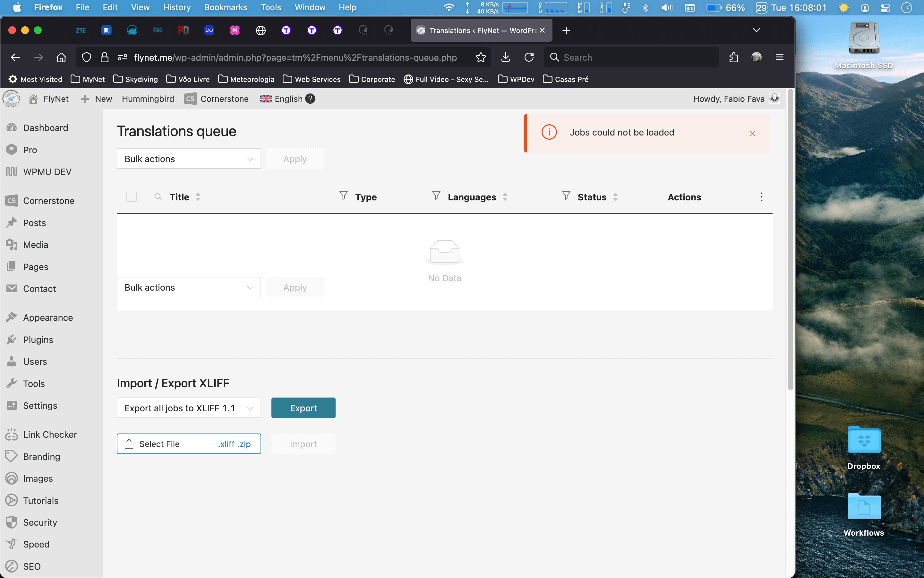Click the tracking protection shield icon
924x578 pixels.
point(87,57)
